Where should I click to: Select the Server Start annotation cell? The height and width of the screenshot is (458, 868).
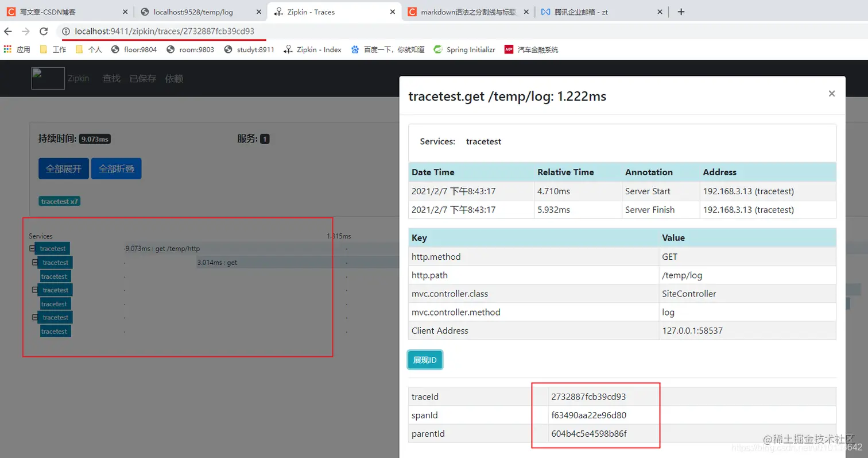pos(660,191)
